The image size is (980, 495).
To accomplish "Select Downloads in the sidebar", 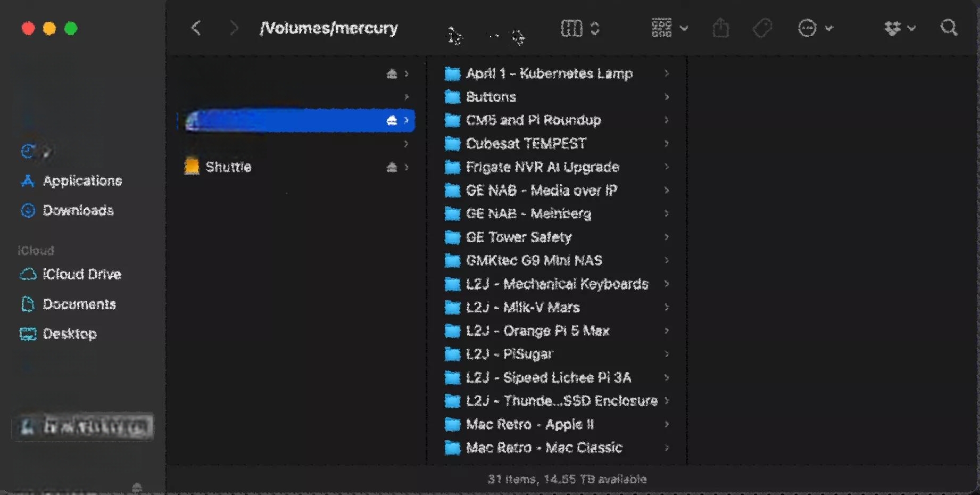I will tap(78, 211).
